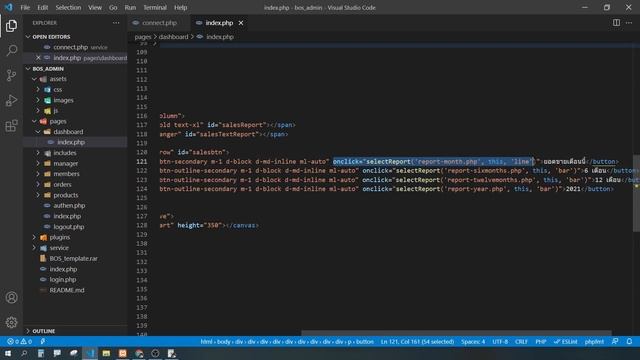Open editor More Actions ellipsis
The height and width of the screenshot is (360, 640).
coord(629,23)
